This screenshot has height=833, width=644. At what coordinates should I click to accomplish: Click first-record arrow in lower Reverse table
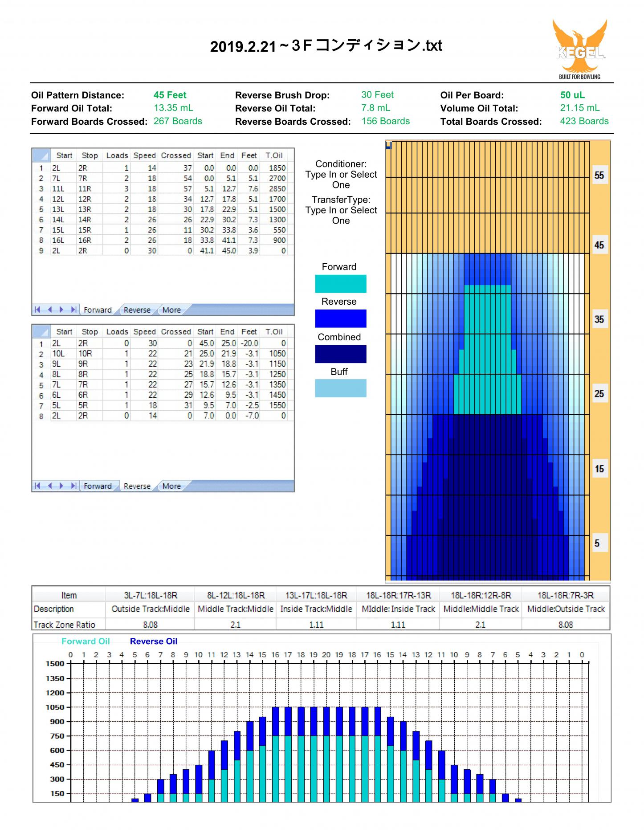37,486
